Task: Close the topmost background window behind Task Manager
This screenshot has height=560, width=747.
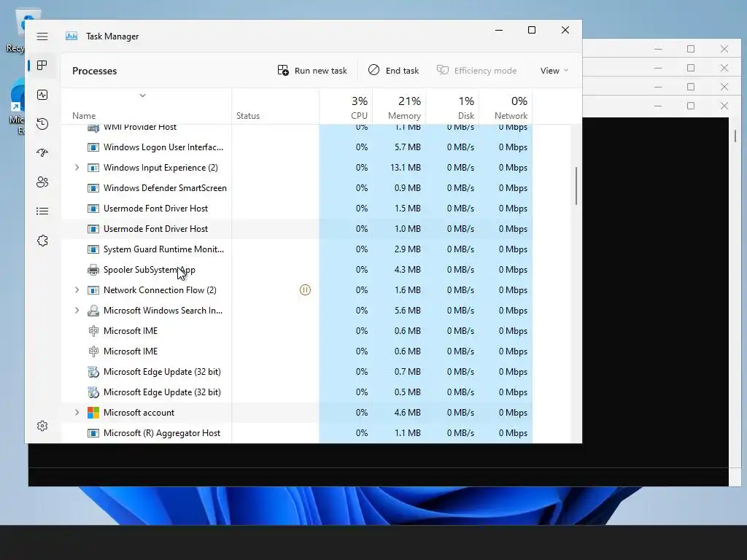Action: click(x=724, y=49)
